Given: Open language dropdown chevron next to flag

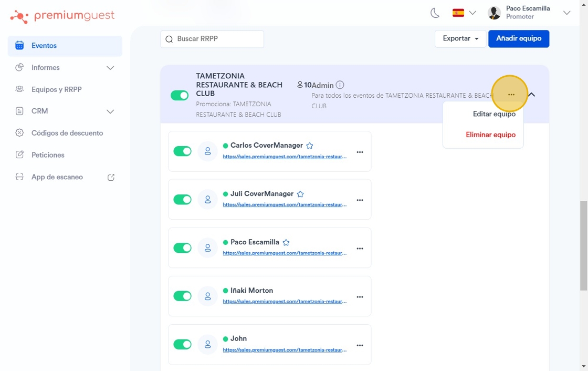Looking at the screenshot, I should coord(472,13).
